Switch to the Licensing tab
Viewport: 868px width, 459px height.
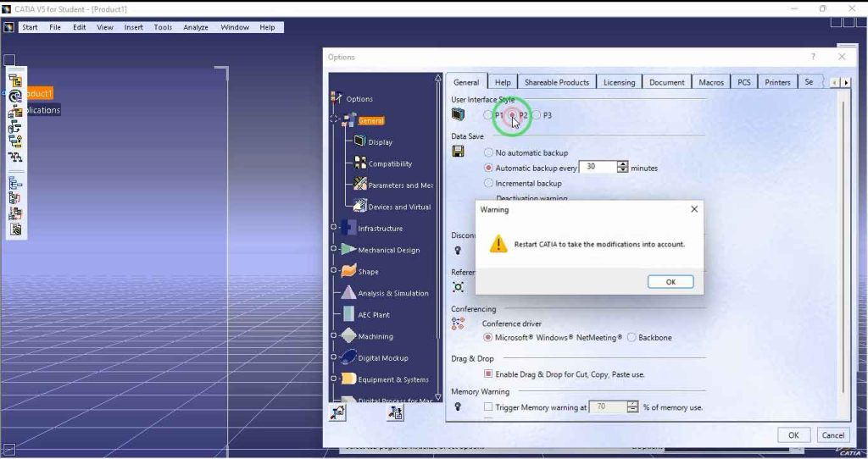619,82
